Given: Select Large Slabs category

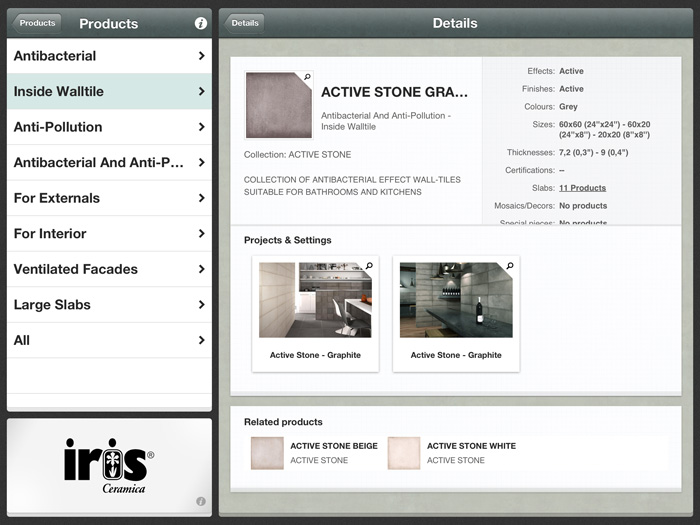Looking at the screenshot, I should (x=109, y=305).
